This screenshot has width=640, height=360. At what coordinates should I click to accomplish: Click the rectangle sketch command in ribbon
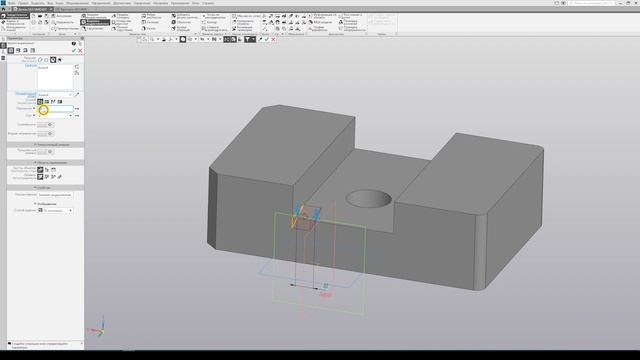[x=64, y=29]
